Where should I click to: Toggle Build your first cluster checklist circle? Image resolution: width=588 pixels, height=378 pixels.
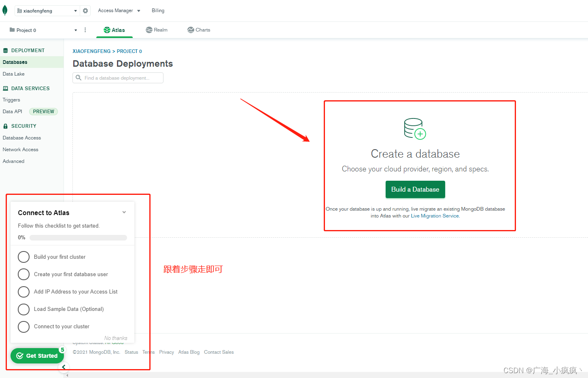(x=24, y=257)
